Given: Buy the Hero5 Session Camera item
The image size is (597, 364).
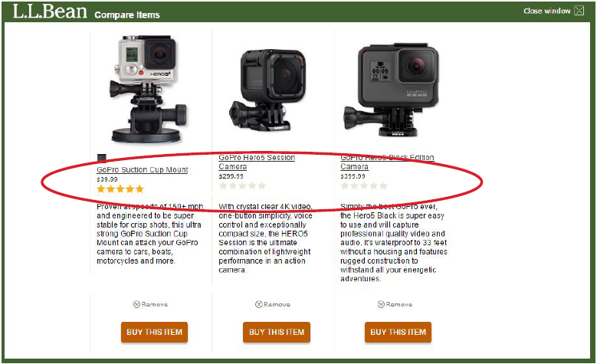Looking at the screenshot, I should [x=277, y=332].
